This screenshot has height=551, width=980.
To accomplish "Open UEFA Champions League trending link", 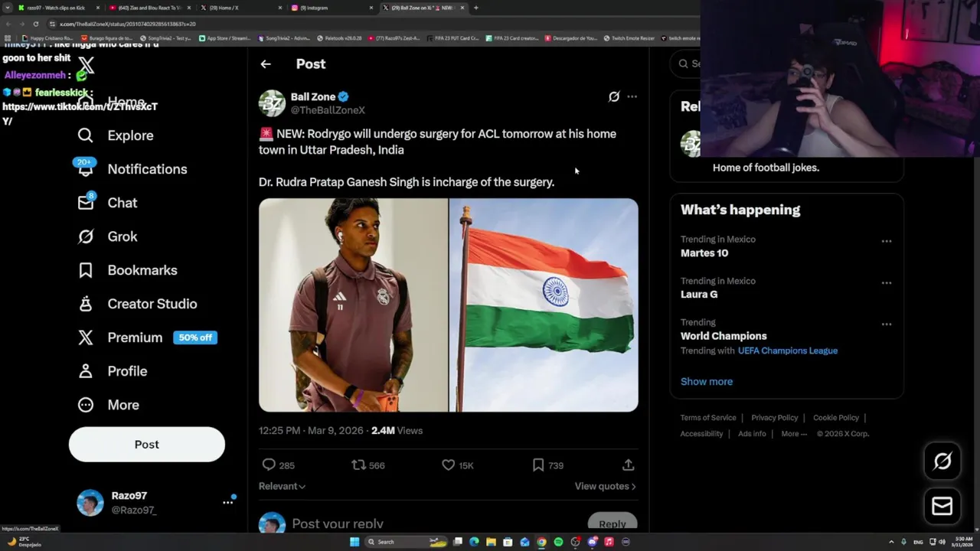I will click(x=788, y=350).
